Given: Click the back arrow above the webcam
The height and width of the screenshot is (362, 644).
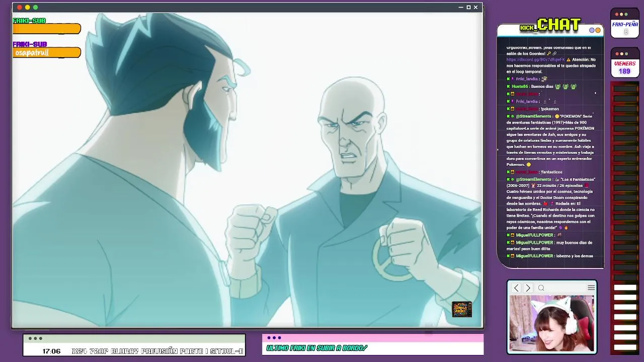Looking at the screenshot, I should click(x=516, y=288).
